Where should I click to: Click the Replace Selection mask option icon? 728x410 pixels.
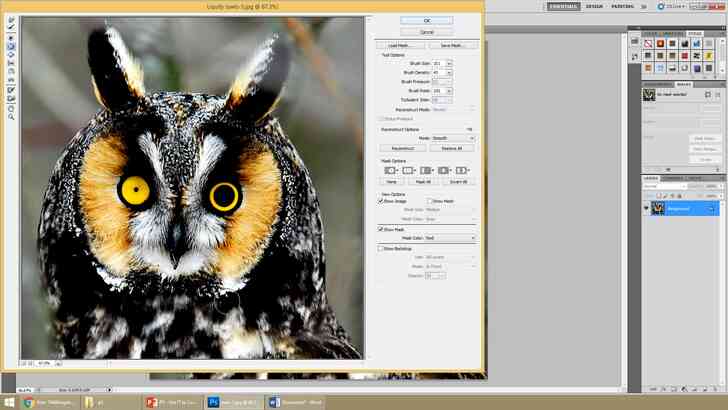[x=390, y=170]
